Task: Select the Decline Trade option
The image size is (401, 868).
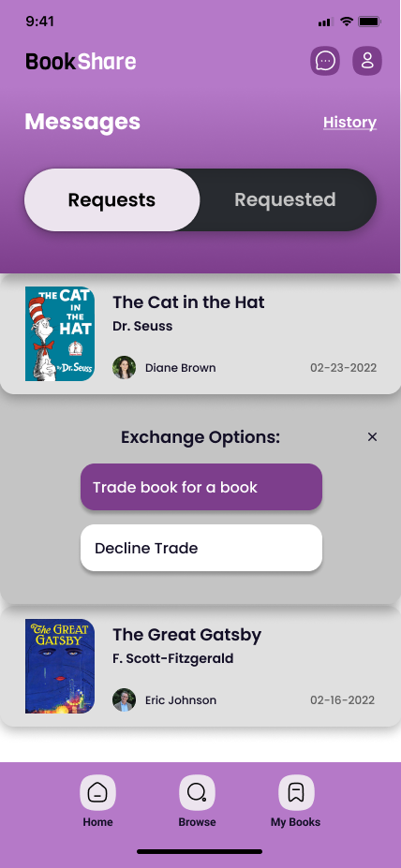Action: pyautogui.click(x=201, y=548)
